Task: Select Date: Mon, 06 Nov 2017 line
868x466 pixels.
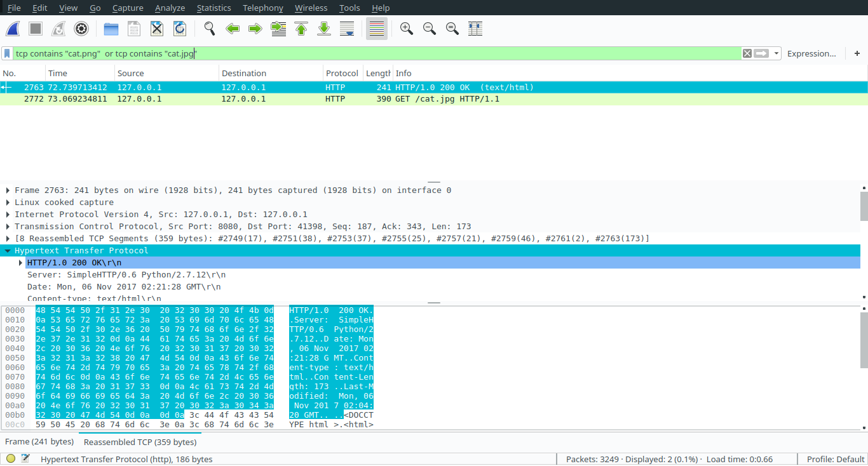Action: [124, 287]
